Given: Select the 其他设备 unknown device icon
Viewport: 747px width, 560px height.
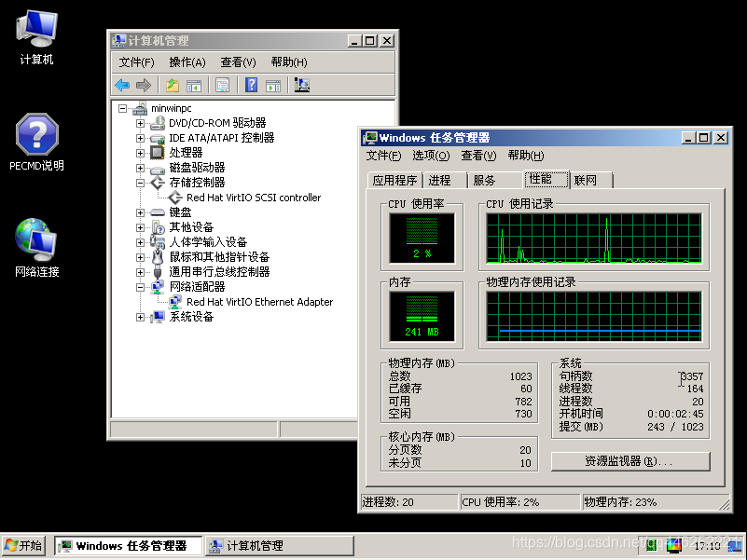Looking at the screenshot, I should coord(158,227).
